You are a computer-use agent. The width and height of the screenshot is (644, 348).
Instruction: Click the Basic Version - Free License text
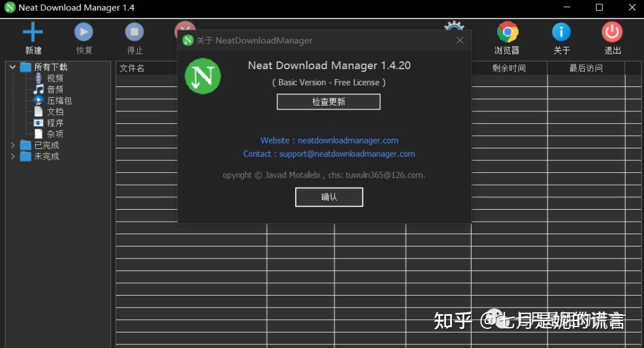pos(329,82)
